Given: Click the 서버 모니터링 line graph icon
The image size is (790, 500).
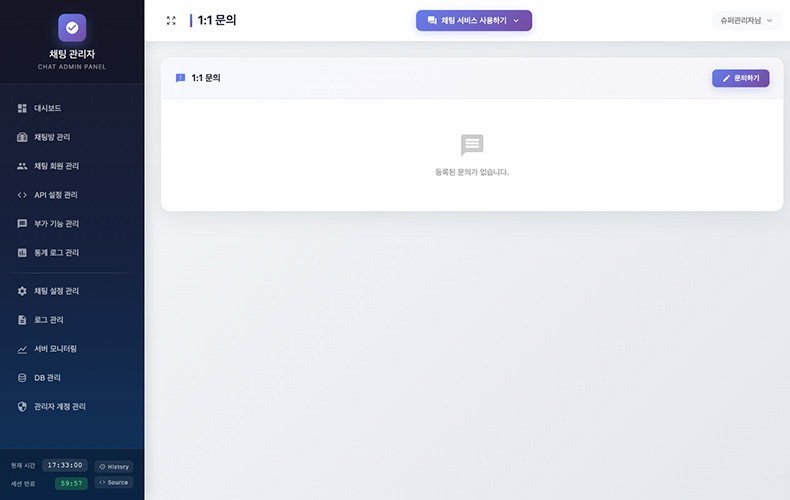Looking at the screenshot, I should click(x=22, y=349).
